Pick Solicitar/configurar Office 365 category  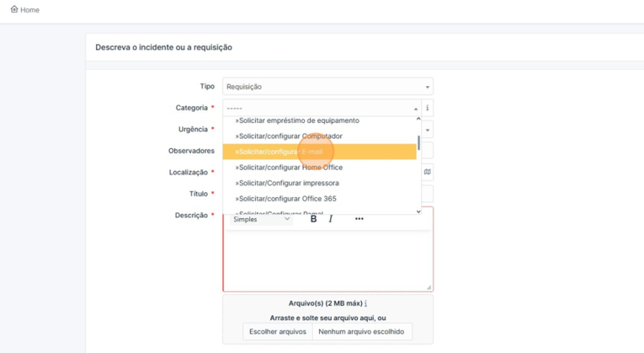[286, 199]
